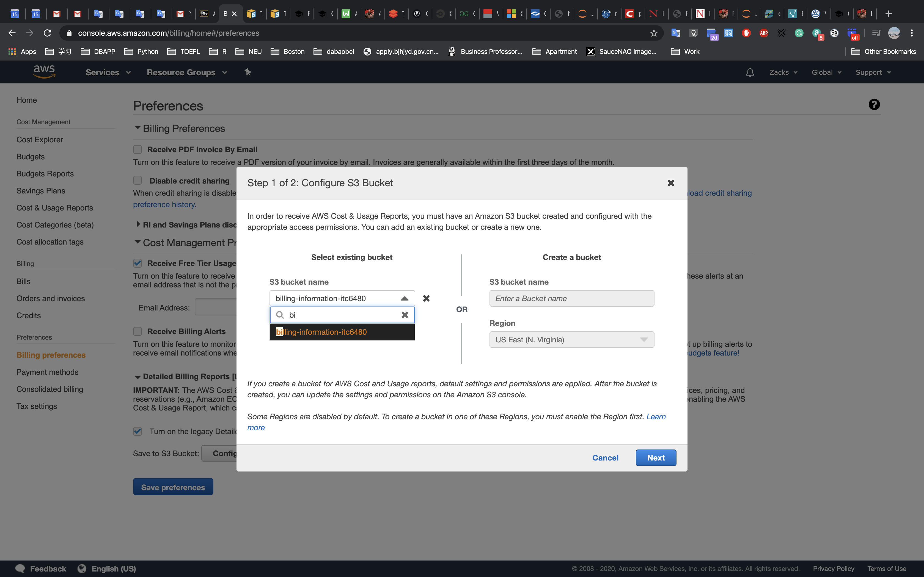924x577 pixels.
Task: Open the Region dropdown US East
Action: pyautogui.click(x=571, y=340)
